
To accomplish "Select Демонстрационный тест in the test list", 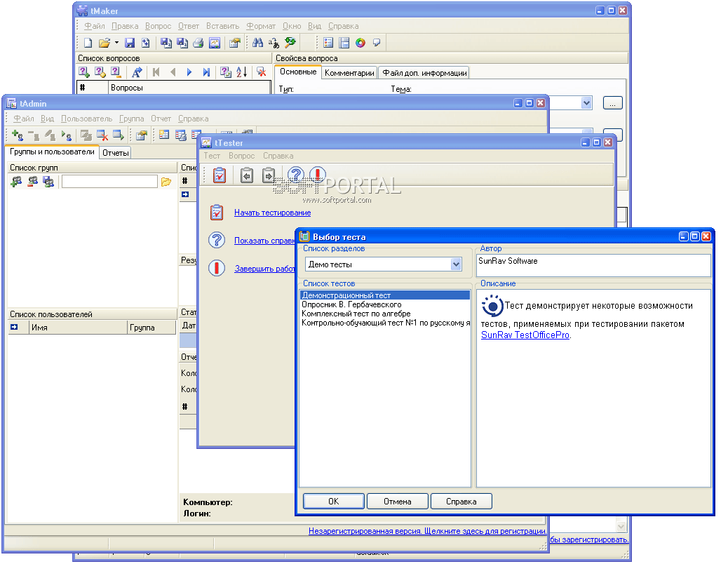I will coord(385,295).
